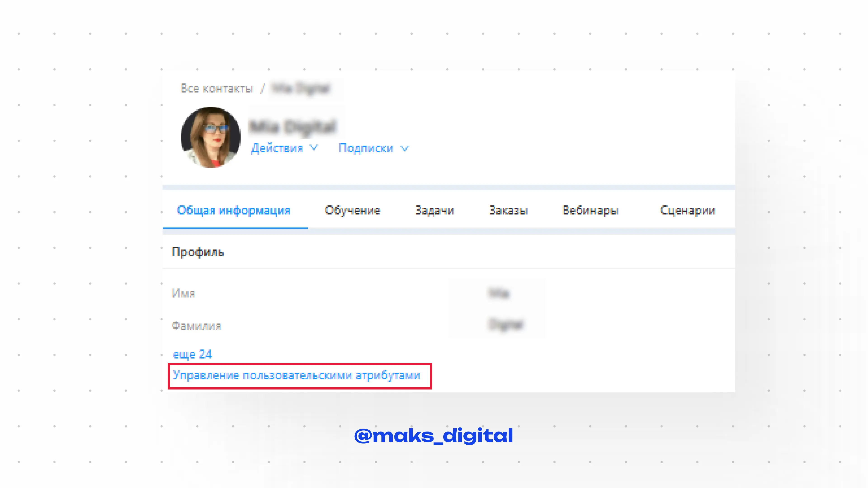The width and height of the screenshot is (868, 488).
Task: Click the Фамилия field label
Action: 196,326
